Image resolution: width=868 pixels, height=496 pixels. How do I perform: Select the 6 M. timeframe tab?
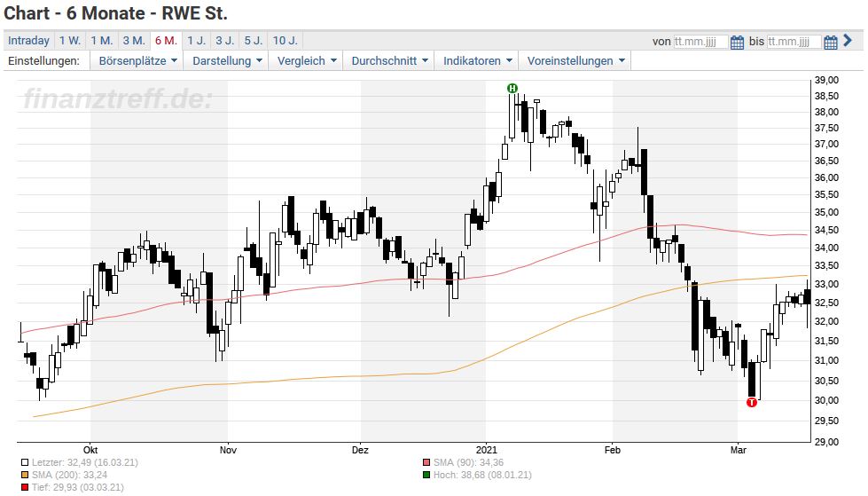(166, 41)
